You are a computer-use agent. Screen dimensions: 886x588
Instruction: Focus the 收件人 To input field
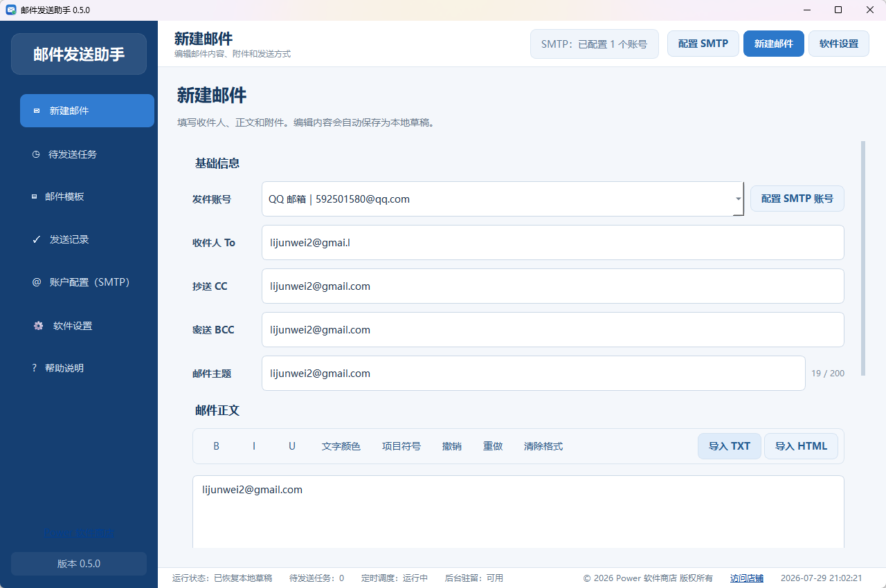(553, 243)
